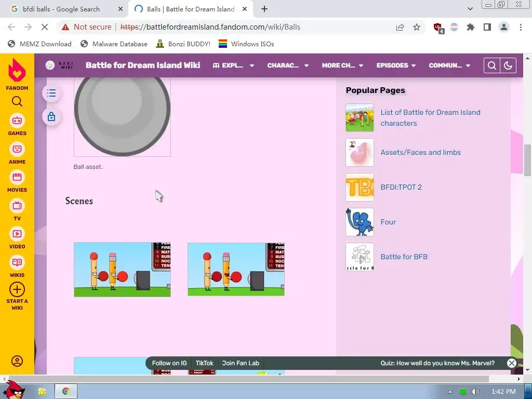This screenshot has height=399, width=532.
Task: Open first Scenes thumbnail with Match and Pencil
Action: pos(122,270)
